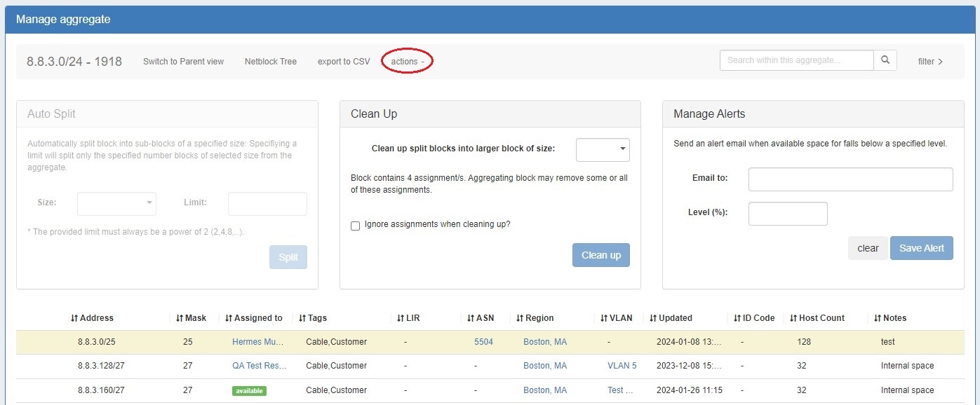Click the search magnifier icon button

click(x=885, y=60)
